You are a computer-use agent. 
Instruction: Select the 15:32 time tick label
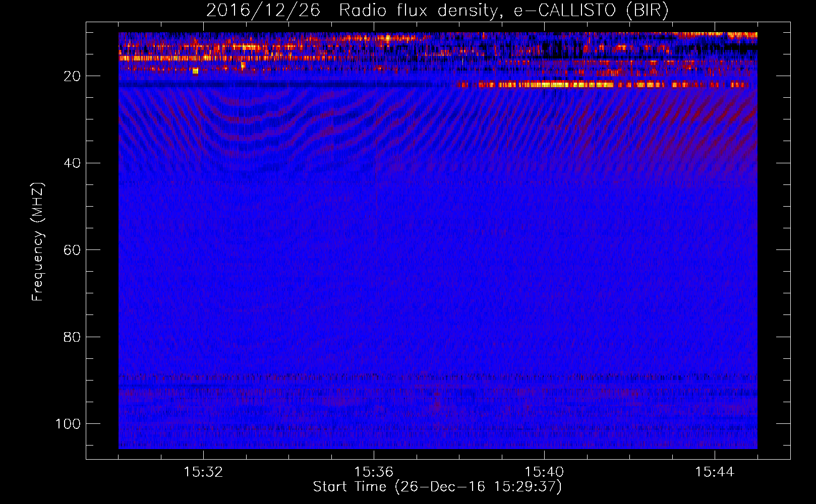(203, 472)
